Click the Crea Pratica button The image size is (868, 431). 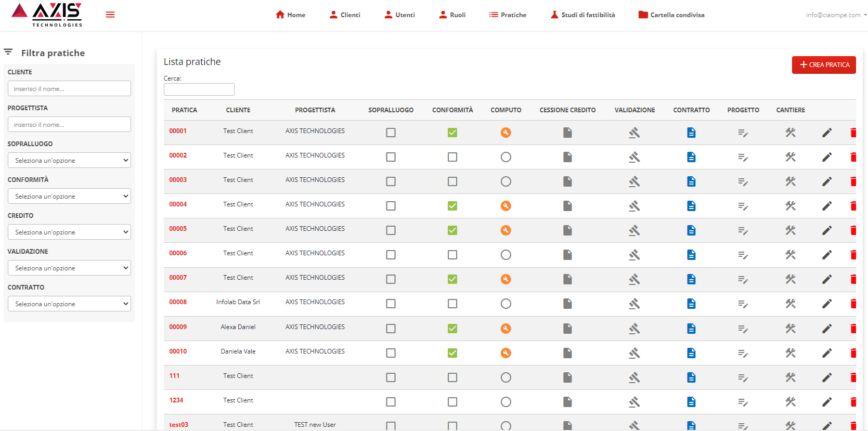coord(824,65)
